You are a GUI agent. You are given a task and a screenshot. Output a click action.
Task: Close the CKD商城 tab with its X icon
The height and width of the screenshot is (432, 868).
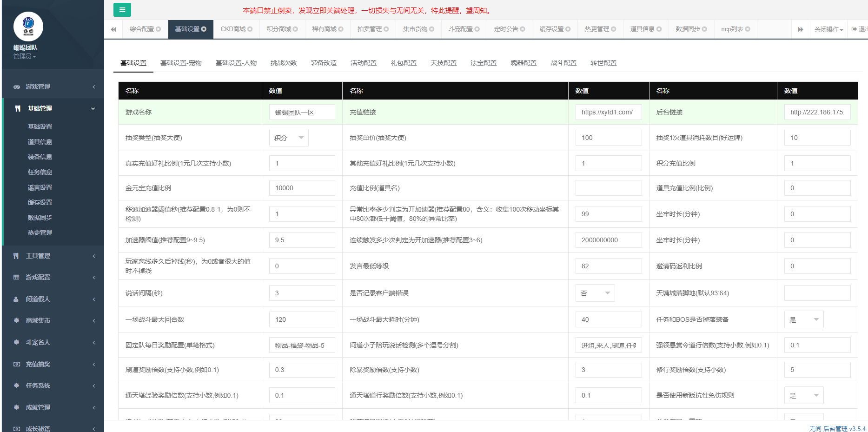(250, 29)
